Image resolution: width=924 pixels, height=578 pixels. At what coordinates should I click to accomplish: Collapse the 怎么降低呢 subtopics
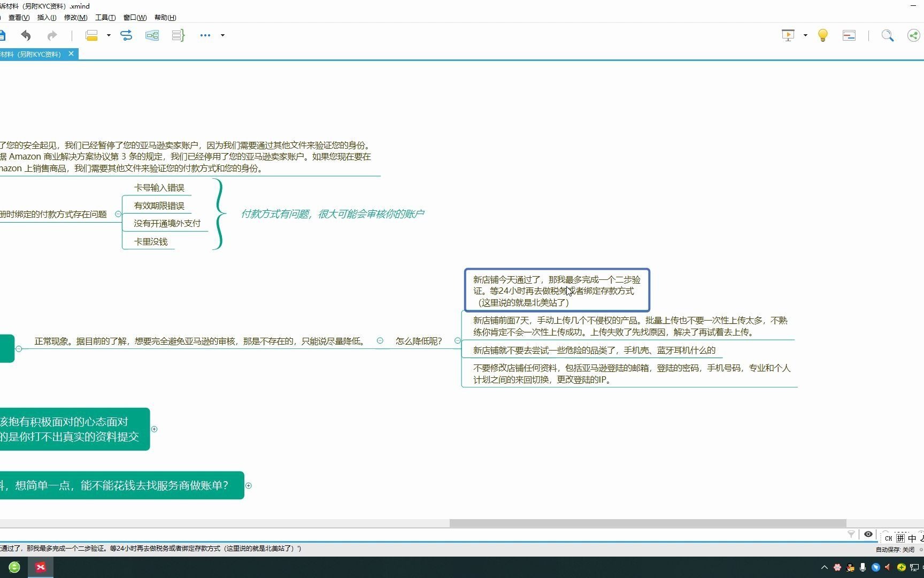pos(457,341)
